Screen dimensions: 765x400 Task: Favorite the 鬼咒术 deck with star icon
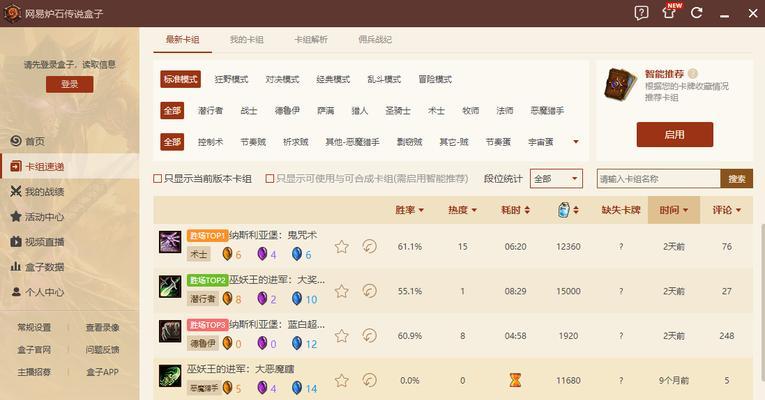click(x=342, y=247)
